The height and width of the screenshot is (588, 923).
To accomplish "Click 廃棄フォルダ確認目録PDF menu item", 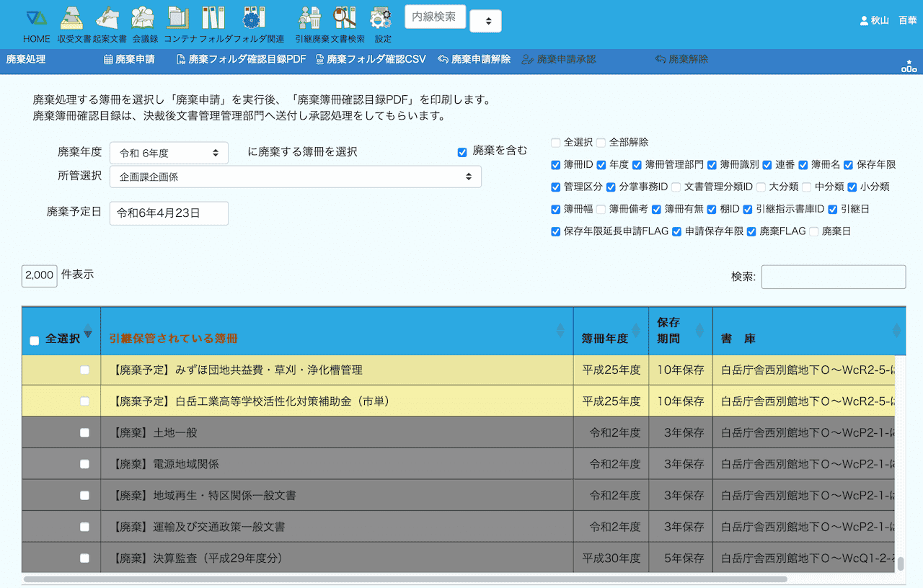I will (x=242, y=60).
